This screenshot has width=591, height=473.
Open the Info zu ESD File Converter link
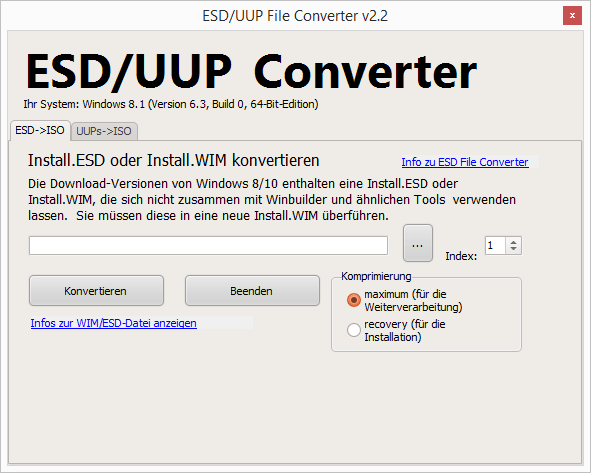465,162
